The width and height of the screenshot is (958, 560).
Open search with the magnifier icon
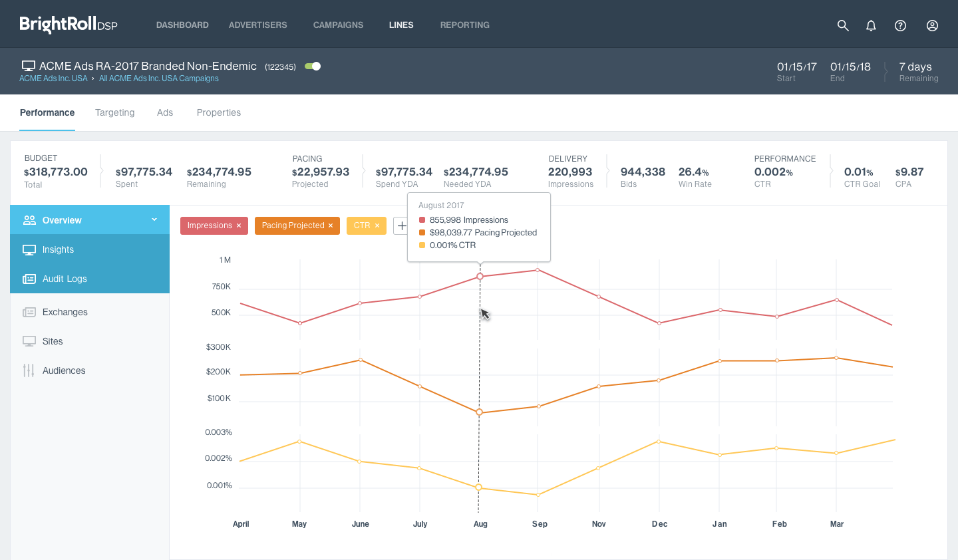[843, 25]
